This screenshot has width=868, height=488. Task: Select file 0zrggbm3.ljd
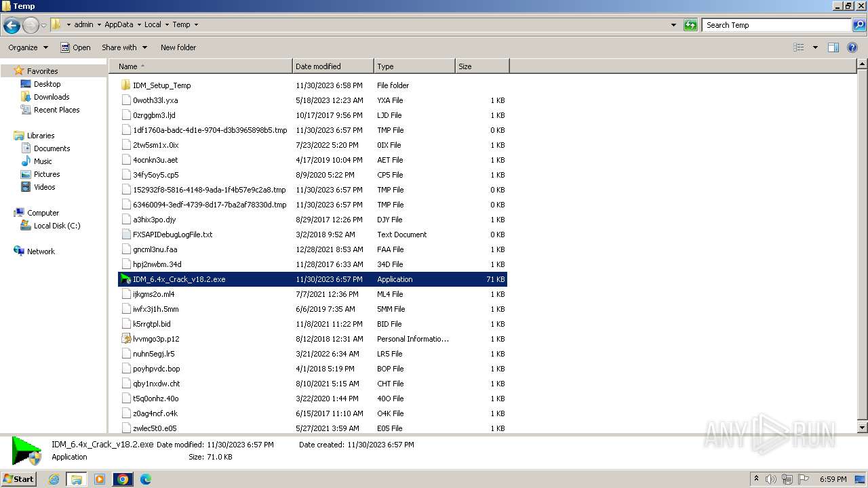pyautogui.click(x=154, y=115)
